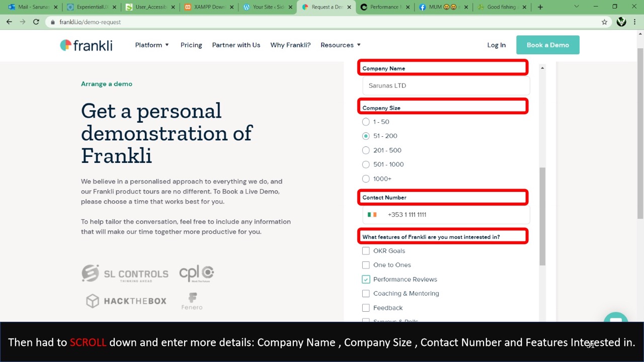View site info via the padlock icon
Image resolution: width=644 pixels, height=362 pixels.
[x=52, y=22]
